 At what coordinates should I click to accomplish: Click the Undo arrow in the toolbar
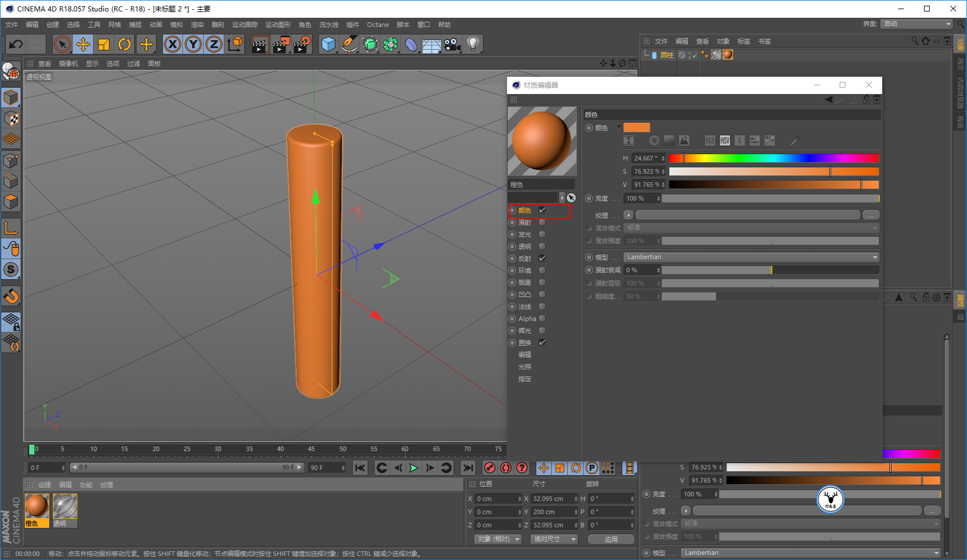coord(15,44)
